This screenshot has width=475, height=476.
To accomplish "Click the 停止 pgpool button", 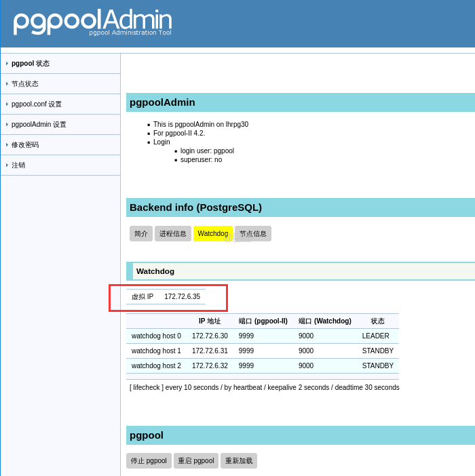I will (x=149, y=461).
